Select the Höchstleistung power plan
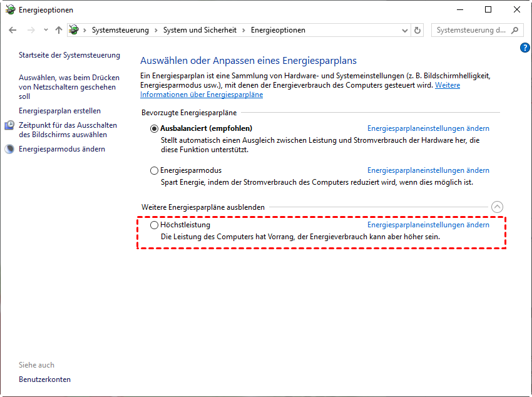The width and height of the screenshot is (532, 397). [154, 225]
